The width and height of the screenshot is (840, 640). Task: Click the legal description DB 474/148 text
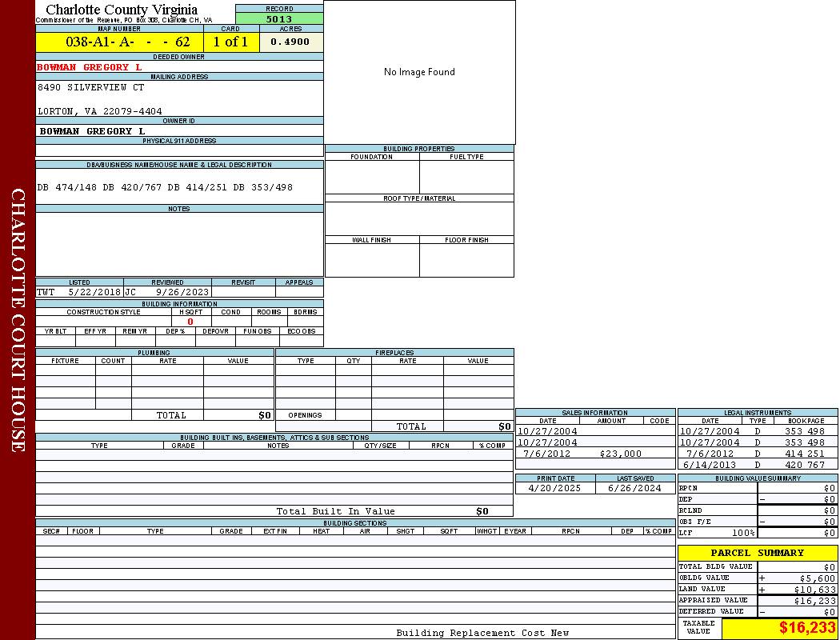(x=165, y=187)
